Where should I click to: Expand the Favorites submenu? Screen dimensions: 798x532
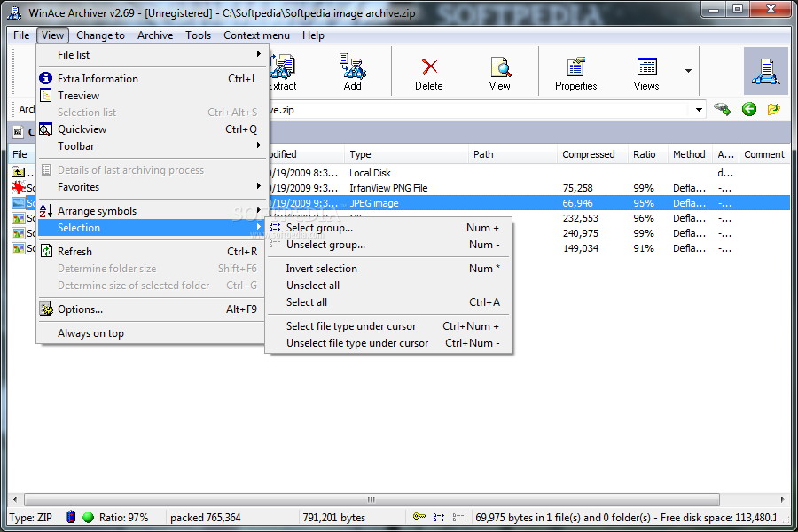151,187
